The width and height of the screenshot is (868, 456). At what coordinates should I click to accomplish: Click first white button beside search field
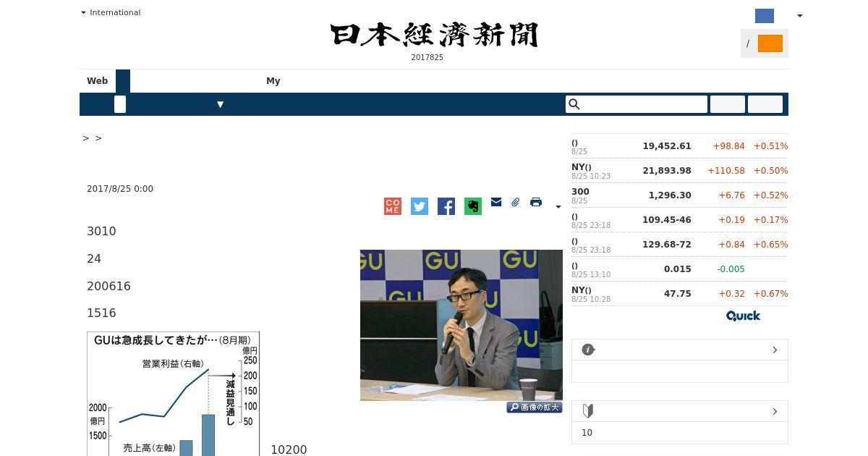(x=728, y=104)
